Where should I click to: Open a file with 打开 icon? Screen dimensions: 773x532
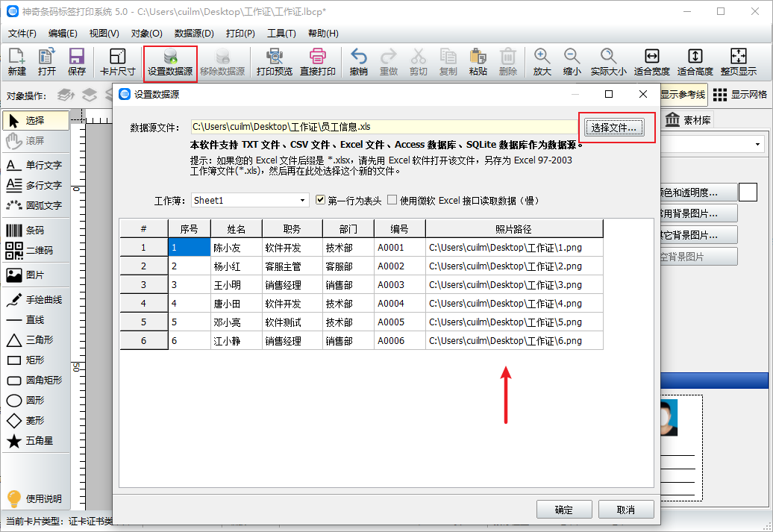pyautogui.click(x=47, y=62)
